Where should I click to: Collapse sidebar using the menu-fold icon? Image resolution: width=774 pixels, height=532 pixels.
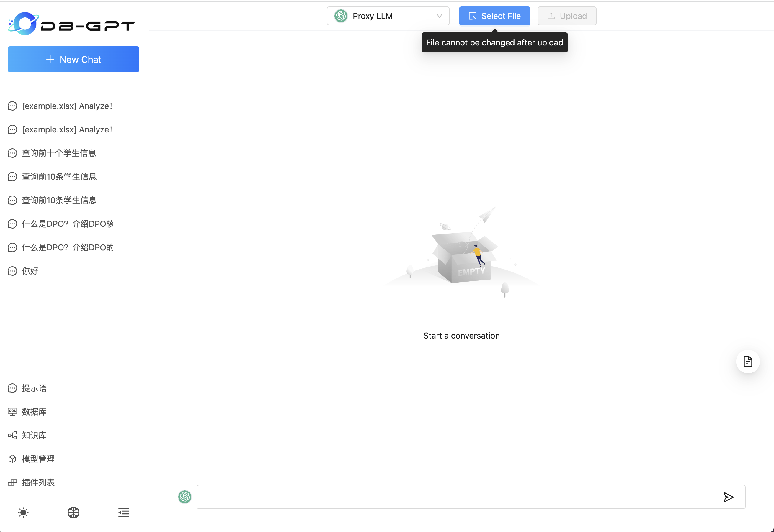point(123,512)
